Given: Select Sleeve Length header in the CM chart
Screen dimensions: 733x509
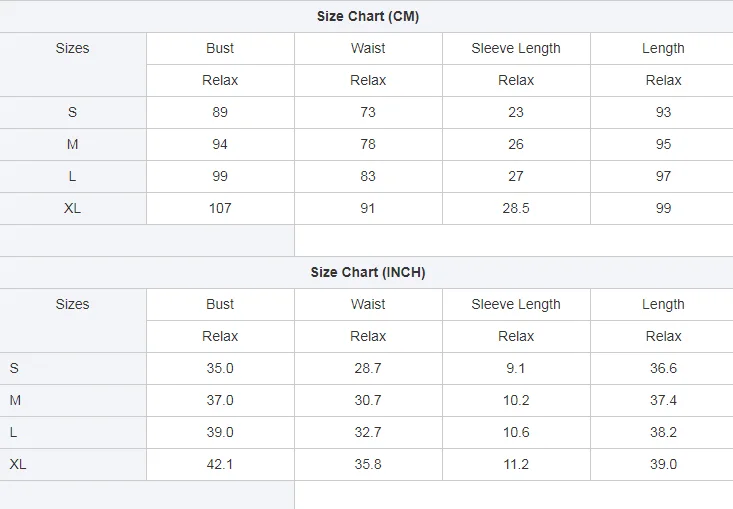Looking at the screenshot, I should (516, 48).
